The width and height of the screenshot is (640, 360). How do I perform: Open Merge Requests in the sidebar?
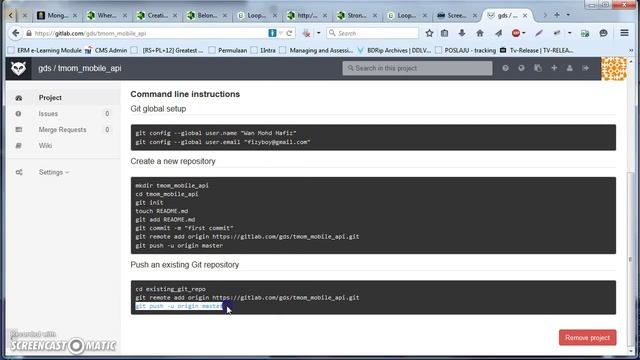pyautogui.click(x=62, y=130)
